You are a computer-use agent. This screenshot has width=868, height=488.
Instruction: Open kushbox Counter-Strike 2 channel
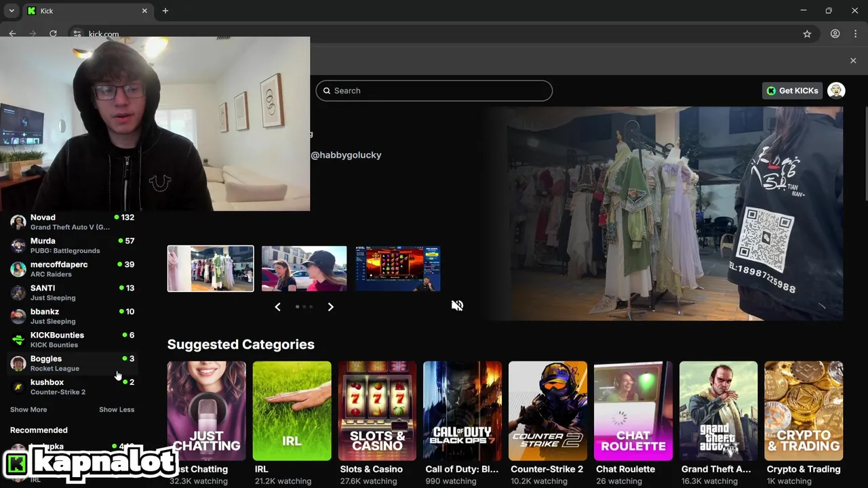[72, 386]
